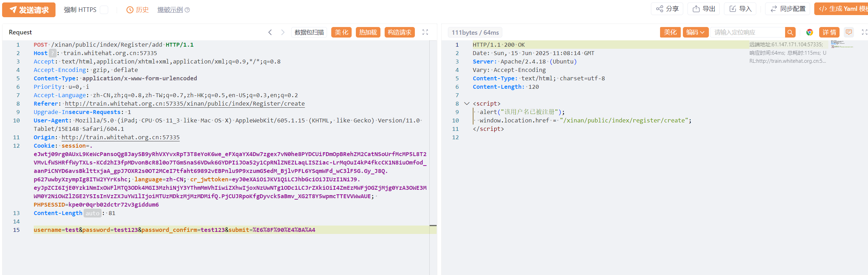Beautify the response with 美化
The height and width of the screenshot is (275, 868).
tap(670, 32)
